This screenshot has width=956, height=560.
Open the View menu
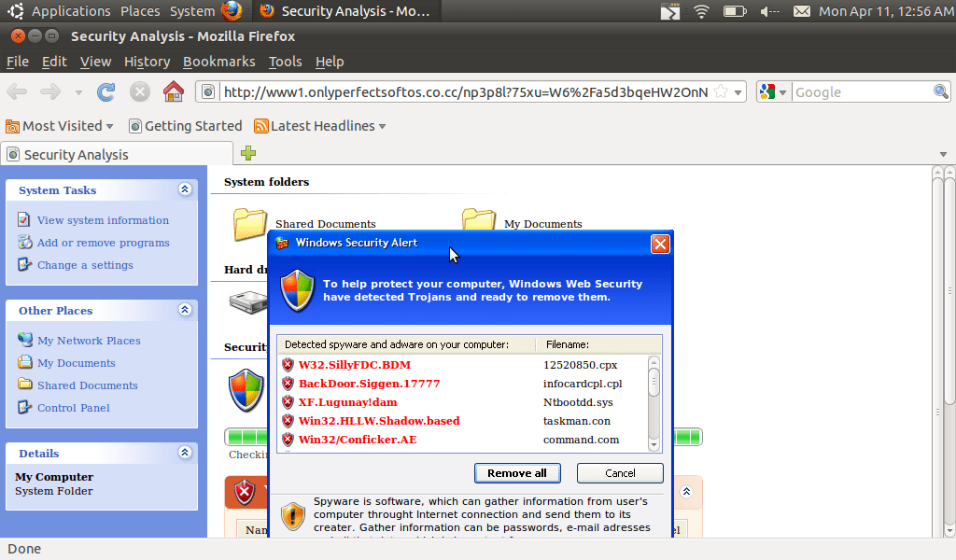click(x=96, y=62)
